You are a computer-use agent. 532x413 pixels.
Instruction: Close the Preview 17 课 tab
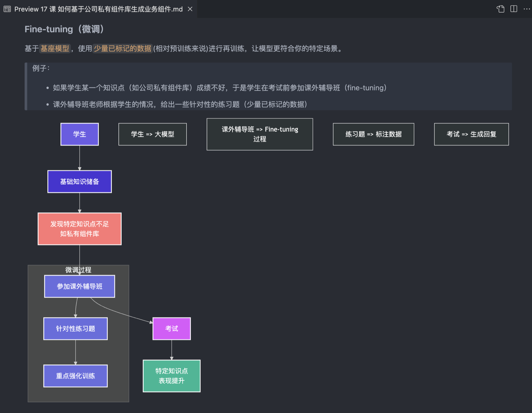pyautogui.click(x=190, y=9)
